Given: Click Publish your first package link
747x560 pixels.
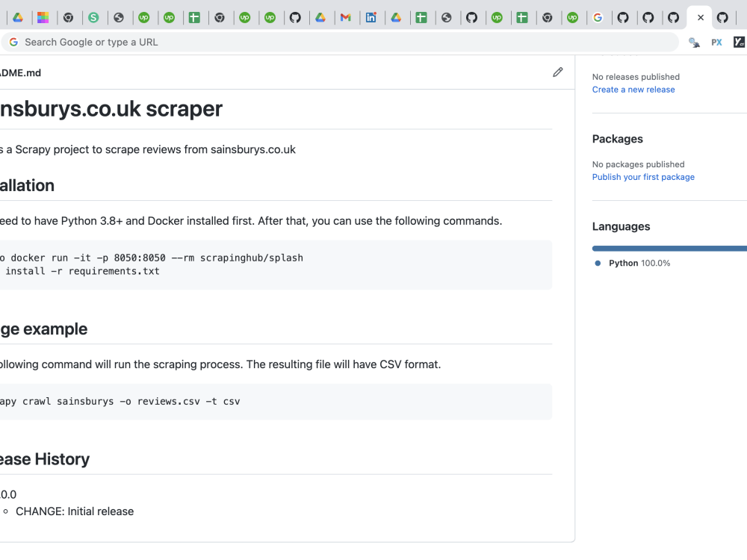Looking at the screenshot, I should [643, 177].
